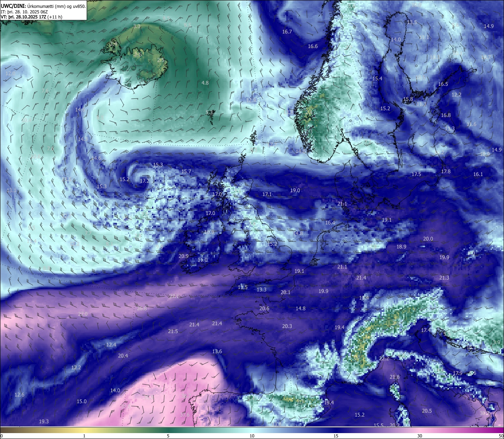504x439 pixels.
Task: Click the 30 tick on color scale
Action: coord(420,436)
